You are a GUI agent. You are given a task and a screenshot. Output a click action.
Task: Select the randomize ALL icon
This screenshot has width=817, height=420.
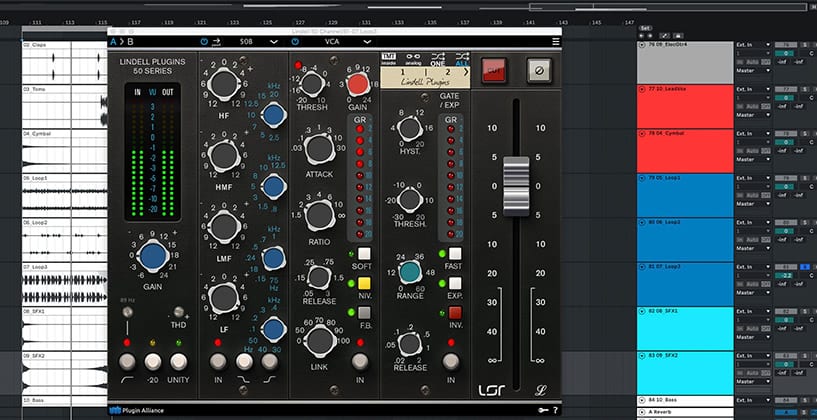460,59
